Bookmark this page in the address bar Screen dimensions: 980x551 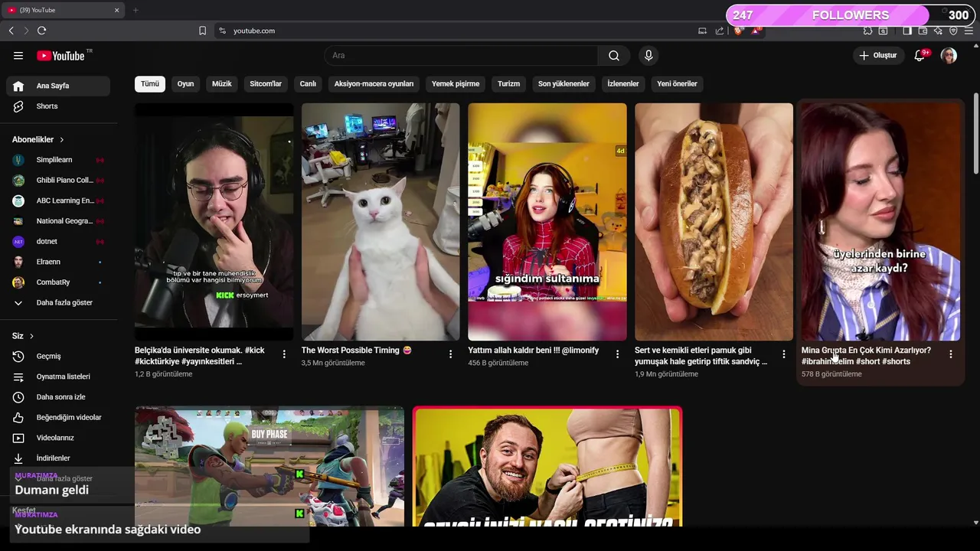tap(202, 31)
